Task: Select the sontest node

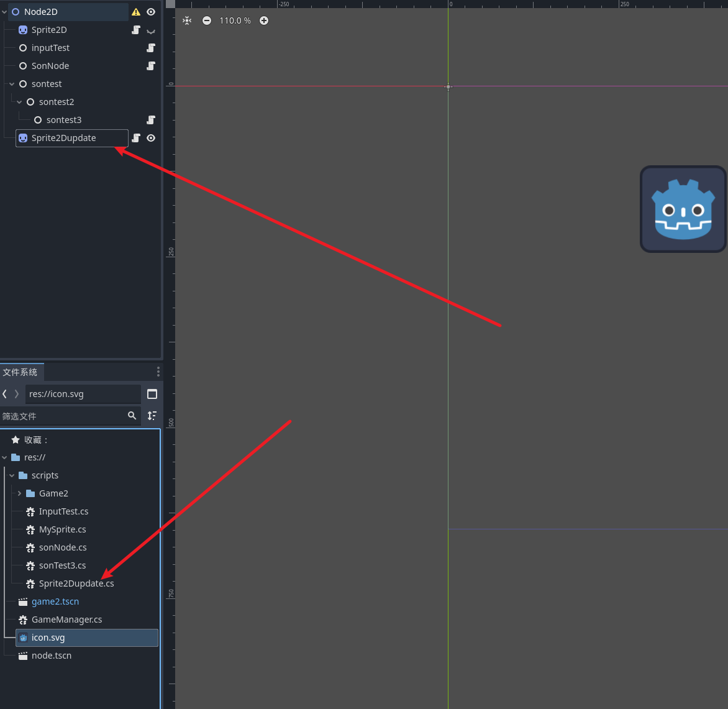Action: [47, 84]
